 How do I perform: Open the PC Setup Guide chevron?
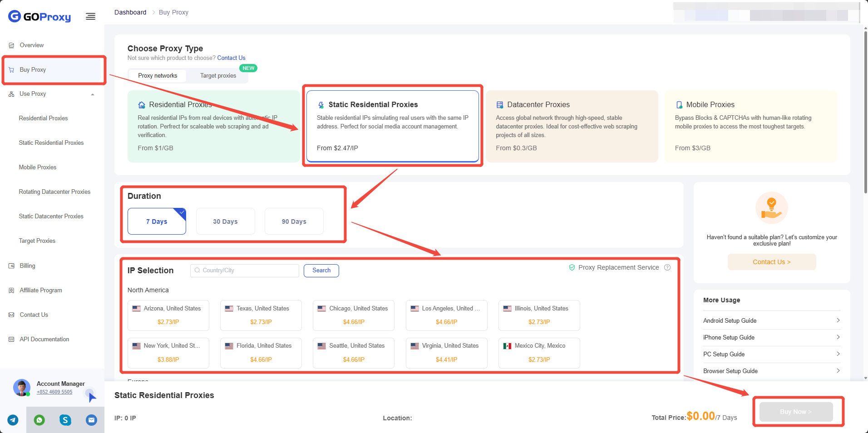pos(838,354)
